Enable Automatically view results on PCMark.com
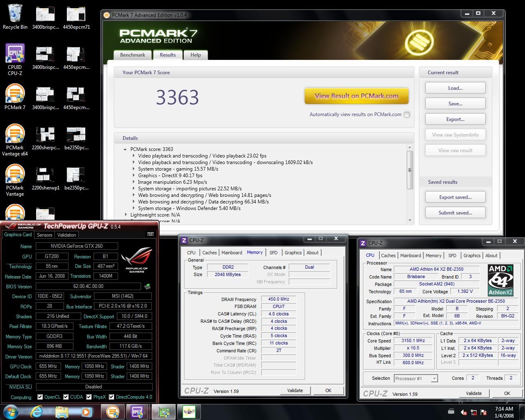 pyautogui.click(x=406, y=114)
